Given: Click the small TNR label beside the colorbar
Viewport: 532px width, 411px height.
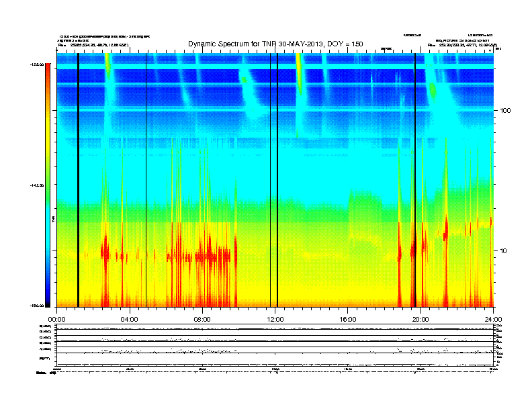Looking at the screenshot, I should (53, 219).
